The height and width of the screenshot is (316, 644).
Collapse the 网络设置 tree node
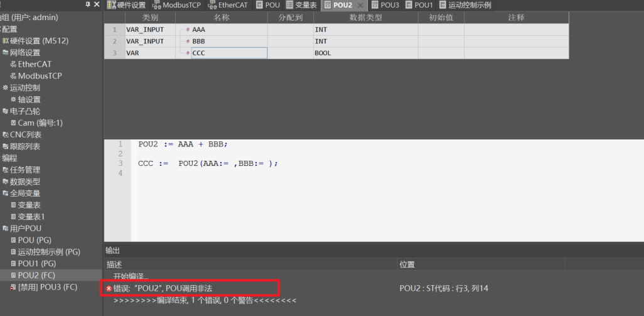[5, 53]
